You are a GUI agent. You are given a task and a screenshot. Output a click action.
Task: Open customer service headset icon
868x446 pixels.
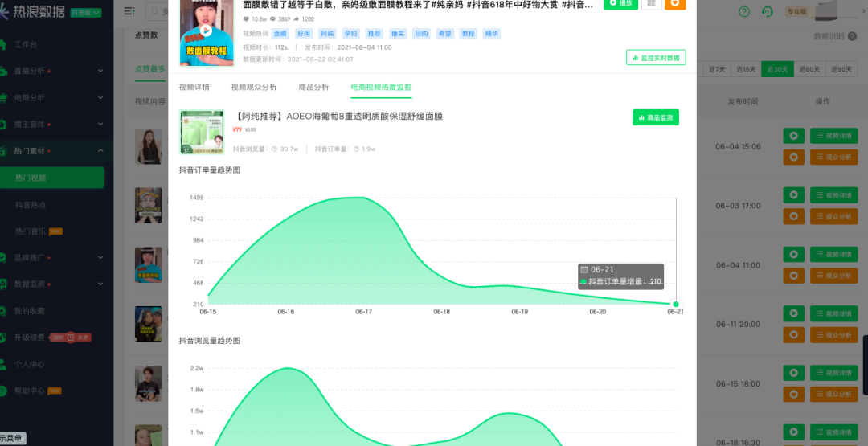pyautogui.click(x=768, y=11)
